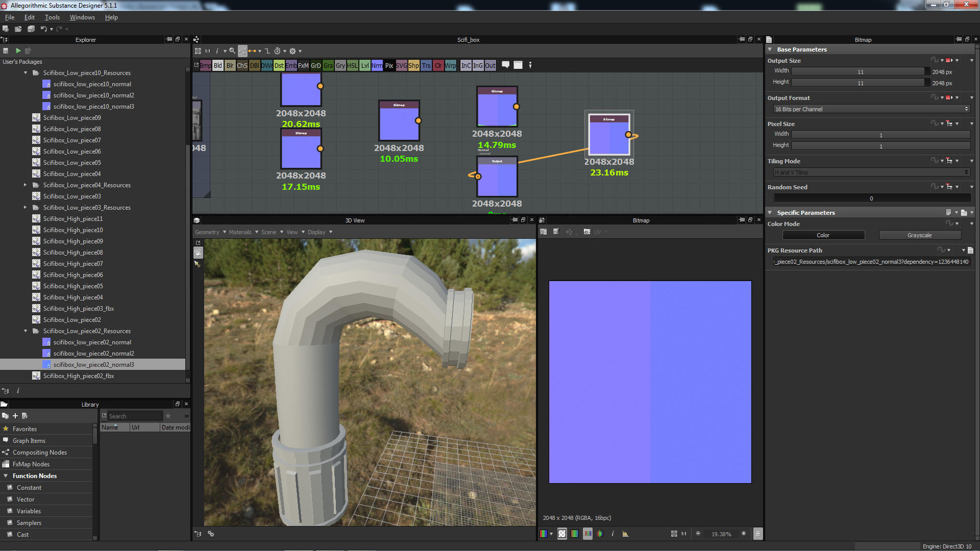Add an FX-Map (FxM) node

(303, 65)
